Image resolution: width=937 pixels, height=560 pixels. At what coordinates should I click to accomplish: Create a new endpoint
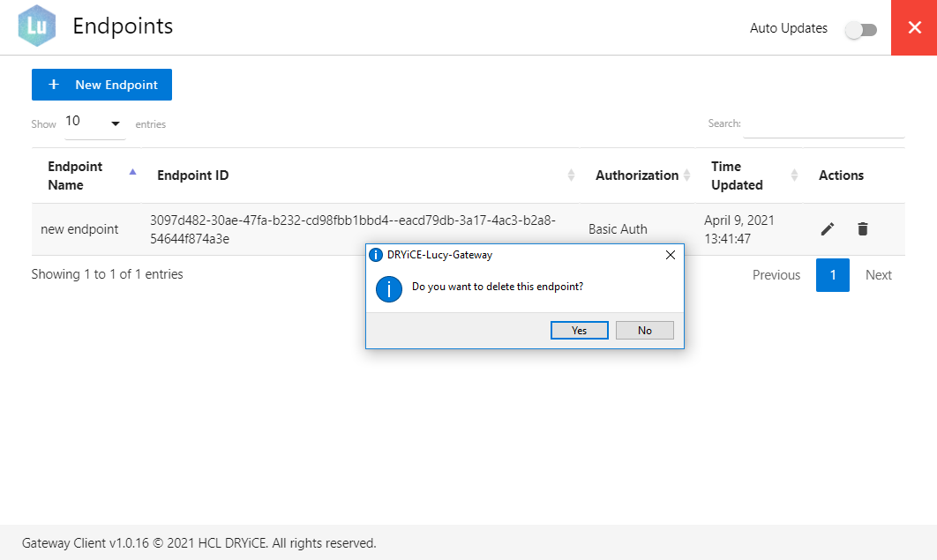101,85
